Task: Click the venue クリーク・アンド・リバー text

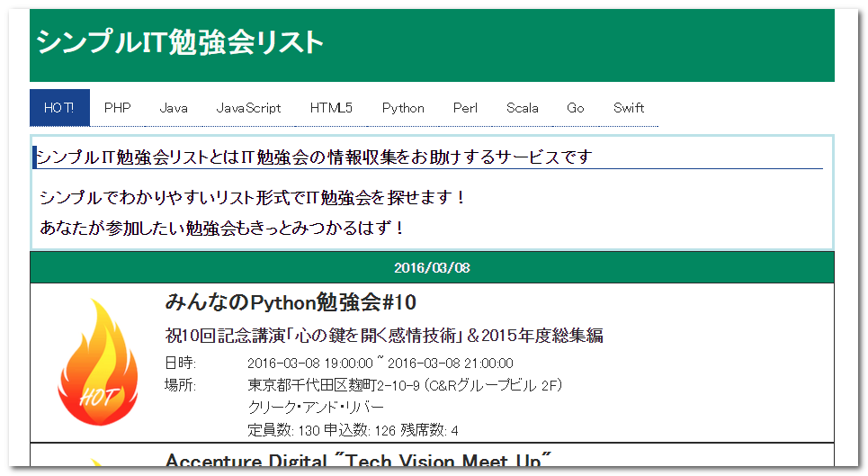Action: coord(316,408)
